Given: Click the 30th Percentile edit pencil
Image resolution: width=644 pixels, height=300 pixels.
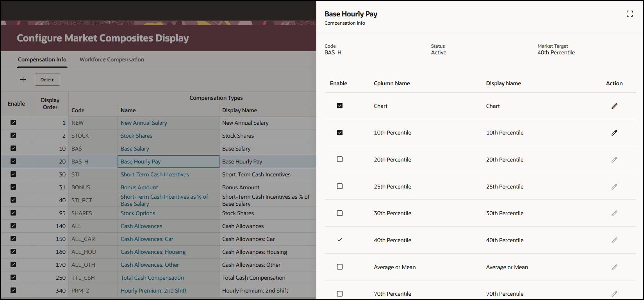Looking at the screenshot, I should [614, 213].
